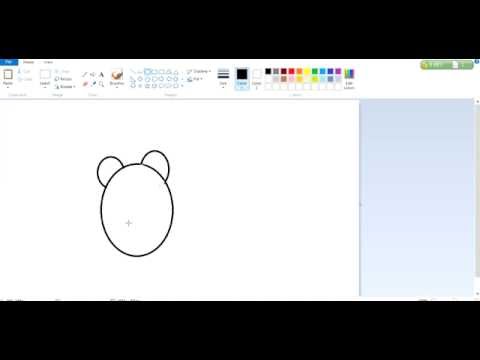This screenshot has height=360, width=480.
Task: Open the Paint Help icon
Action: [x=477, y=62]
